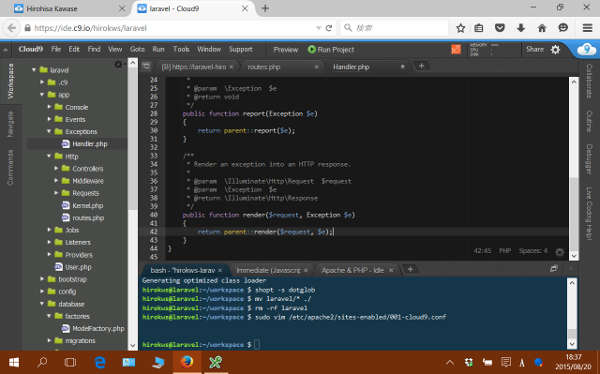Open the Collaborate side panel
The height and width of the screenshot is (374, 600).
coord(589,81)
